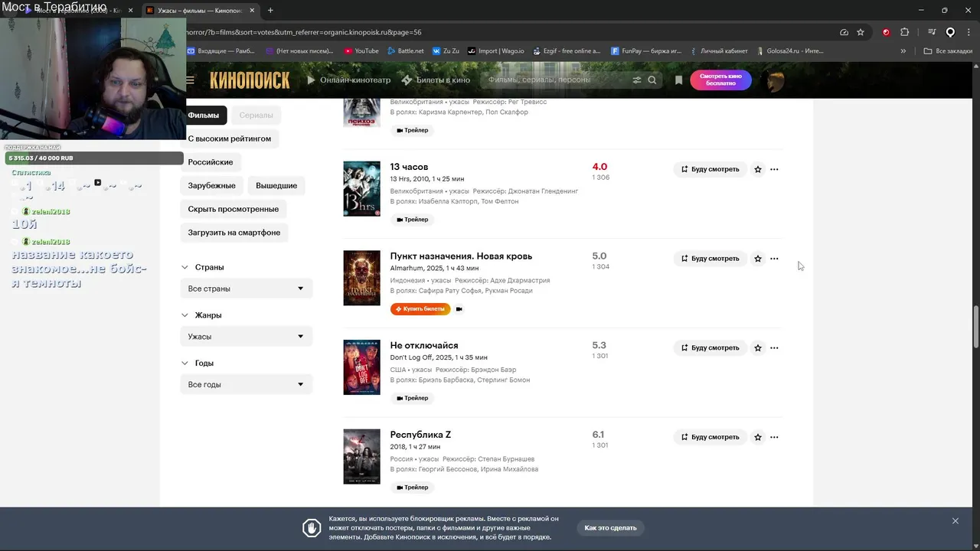Toggle Вышедшие filter

coord(276,185)
